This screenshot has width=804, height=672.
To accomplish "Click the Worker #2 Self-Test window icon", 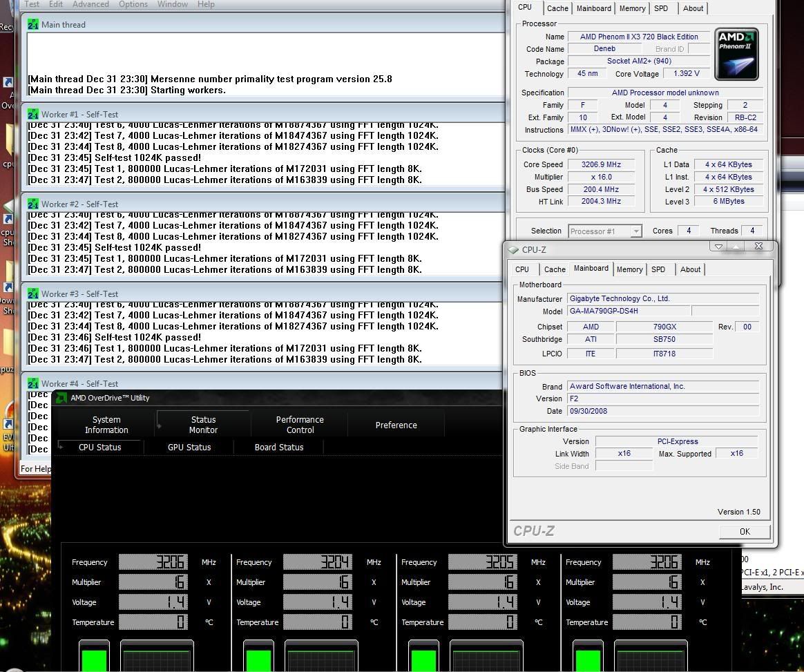I will [33, 204].
